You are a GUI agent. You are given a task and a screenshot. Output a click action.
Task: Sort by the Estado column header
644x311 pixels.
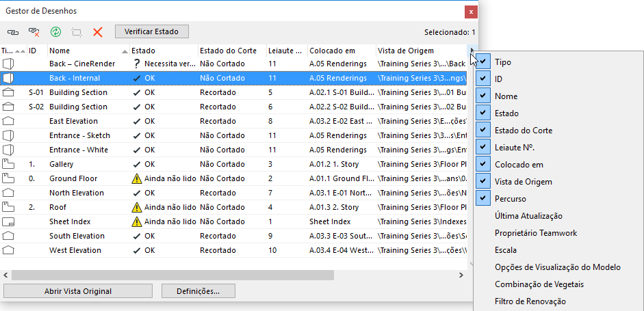(164, 51)
